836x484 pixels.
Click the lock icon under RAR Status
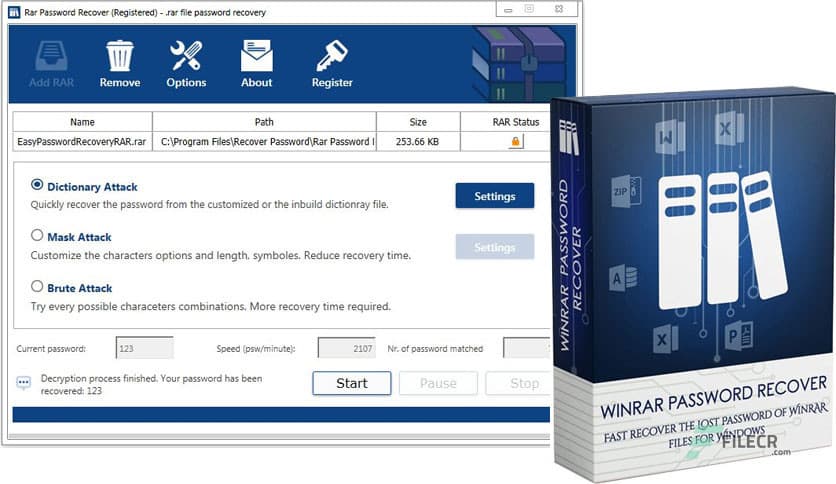tap(515, 142)
